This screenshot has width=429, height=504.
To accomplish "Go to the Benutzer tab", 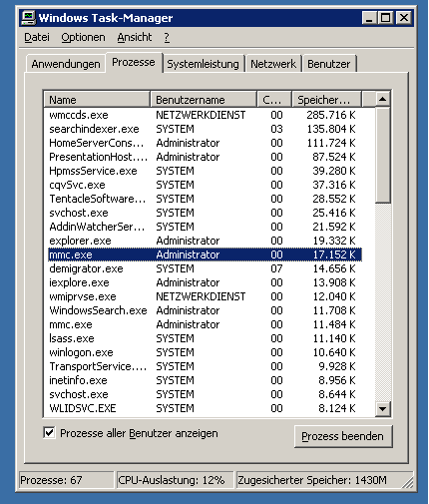I will click(329, 64).
